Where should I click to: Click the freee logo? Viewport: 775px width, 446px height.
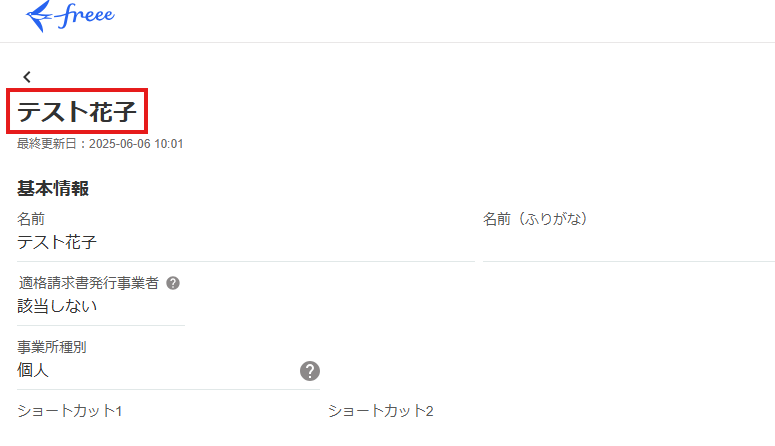(x=70, y=17)
